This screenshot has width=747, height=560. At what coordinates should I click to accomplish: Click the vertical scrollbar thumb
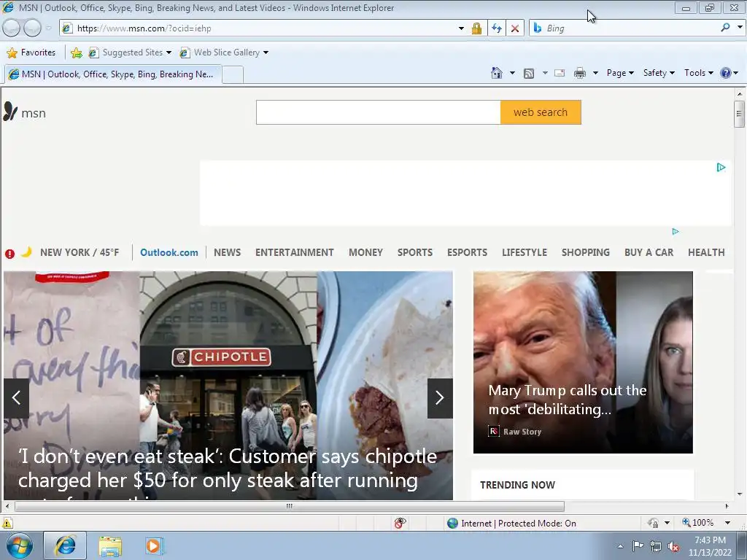tap(739, 113)
